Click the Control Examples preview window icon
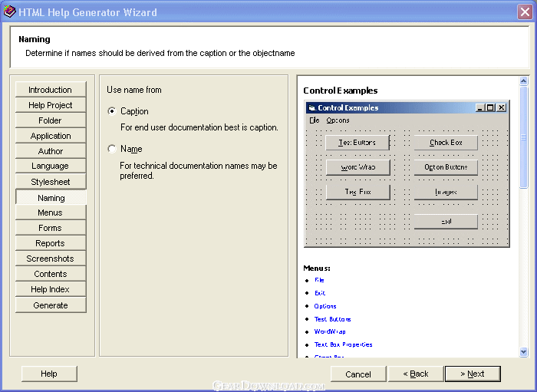The image size is (537, 392). click(311, 108)
